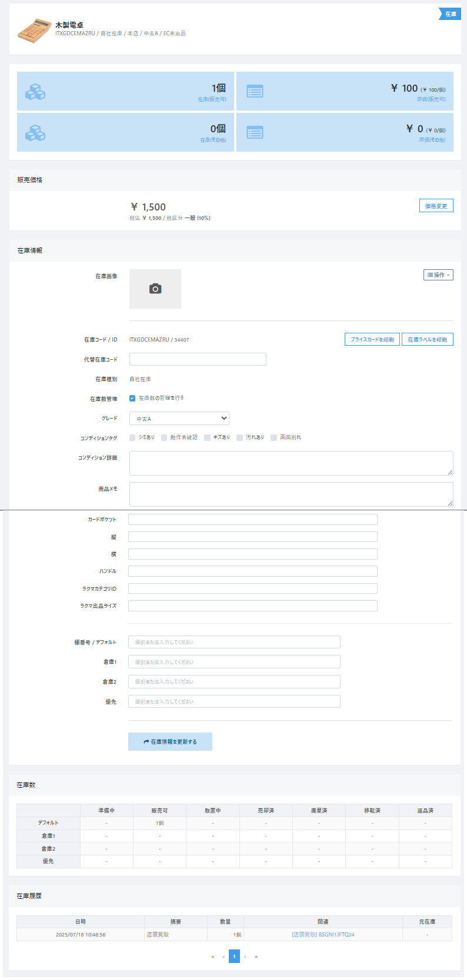
Task: Click the 在庫(その他) boxes icon
Action: [35, 133]
